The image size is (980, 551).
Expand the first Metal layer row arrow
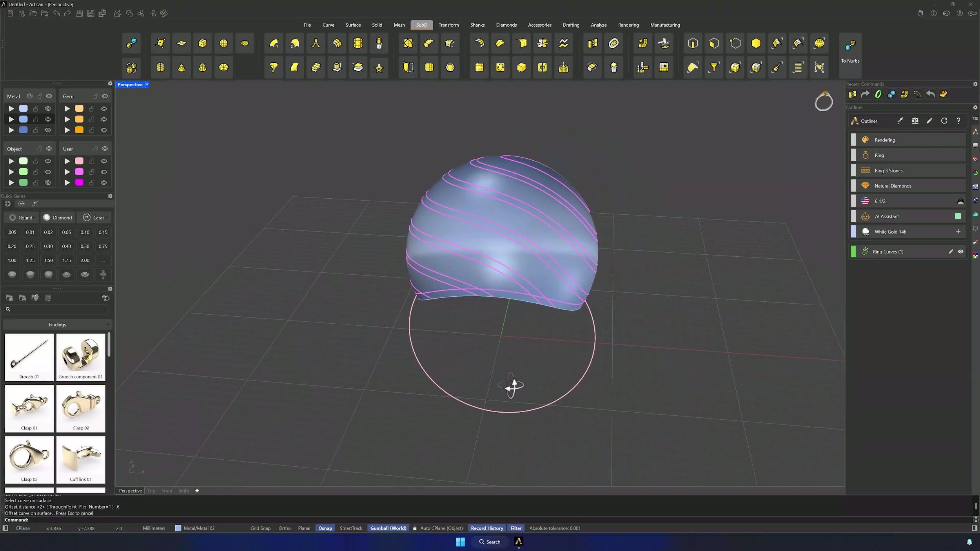(11, 109)
